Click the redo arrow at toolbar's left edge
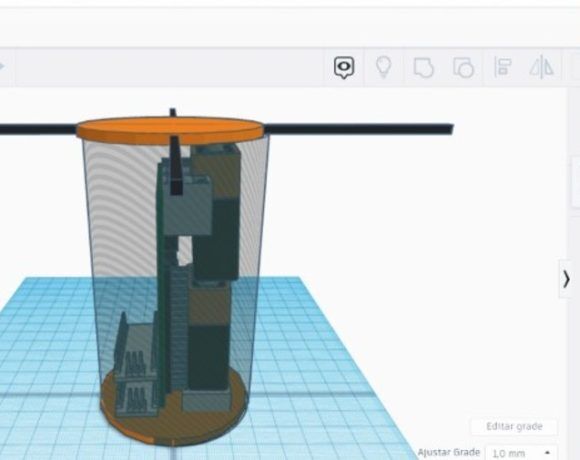The width and height of the screenshot is (580, 460). [2, 67]
